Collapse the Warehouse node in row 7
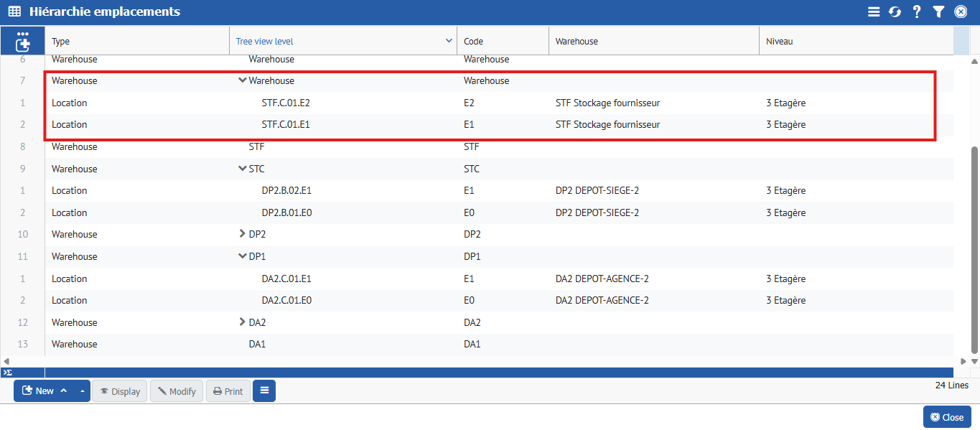The height and width of the screenshot is (430, 980). (242, 80)
